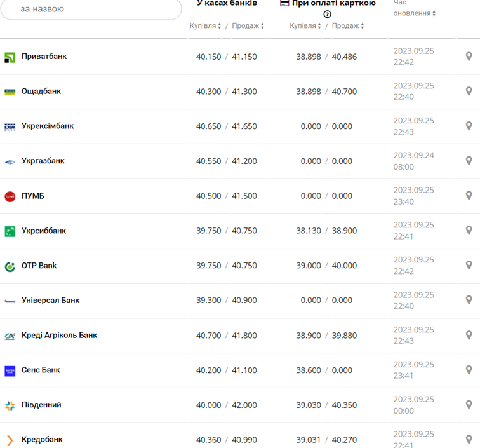Sort by card payment Продаж column
Viewport: 480px width, 448px height.
348,26
